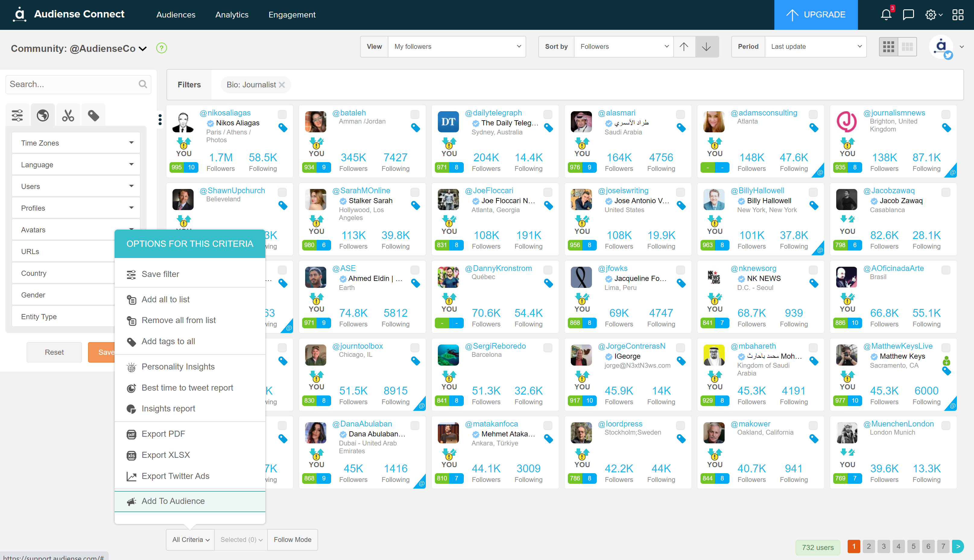Go to results page 2
The height and width of the screenshot is (560, 974).
tap(868, 546)
